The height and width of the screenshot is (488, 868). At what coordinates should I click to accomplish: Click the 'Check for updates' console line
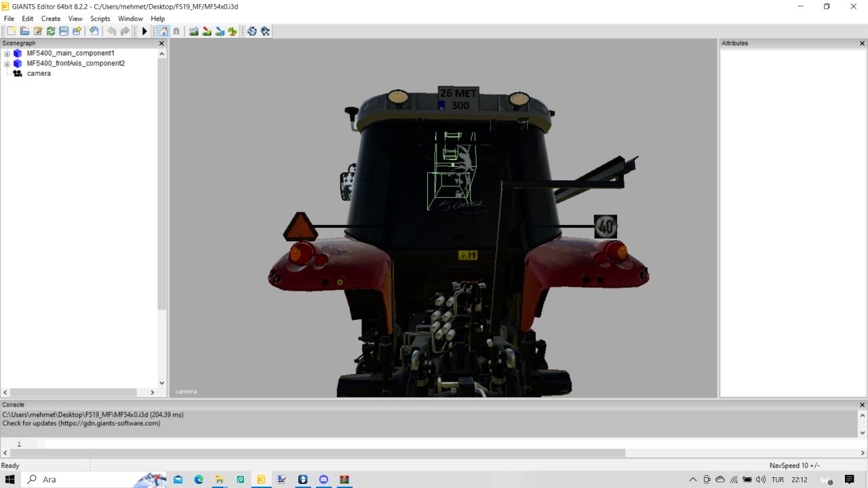81,423
